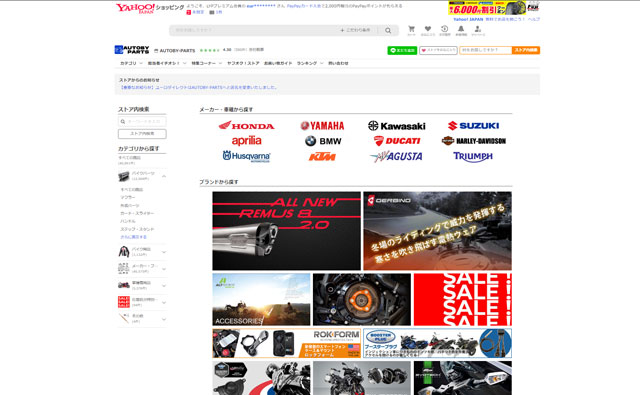This screenshot has width=640, height=395.
Task: Click the さらに表示する link
Action: pyautogui.click(x=133, y=237)
